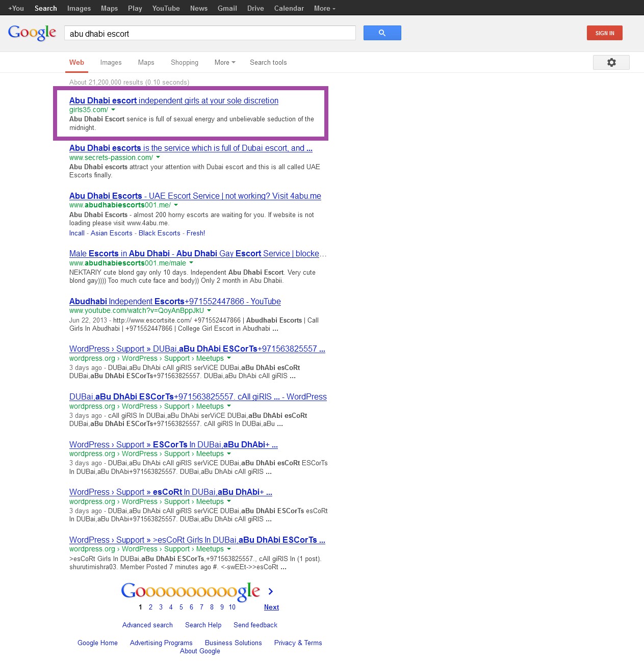Open News in the top bar

199,8
